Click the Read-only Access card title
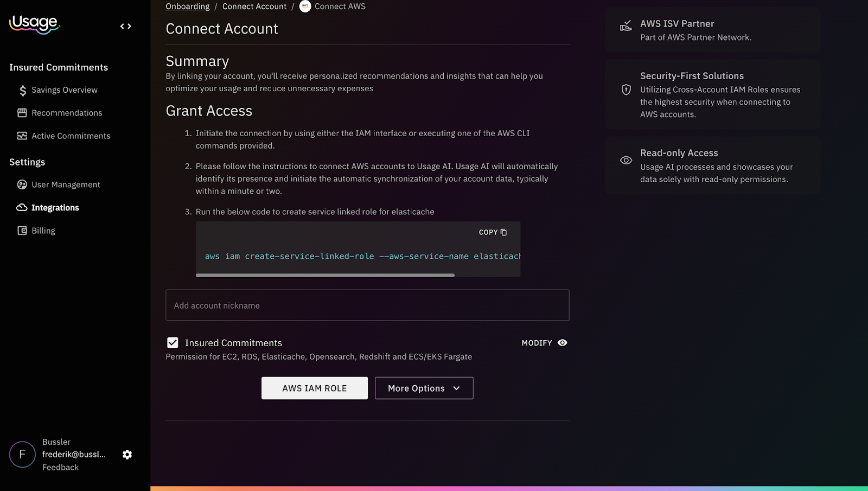The width and height of the screenshot is (868, 491). coord(679,153)
